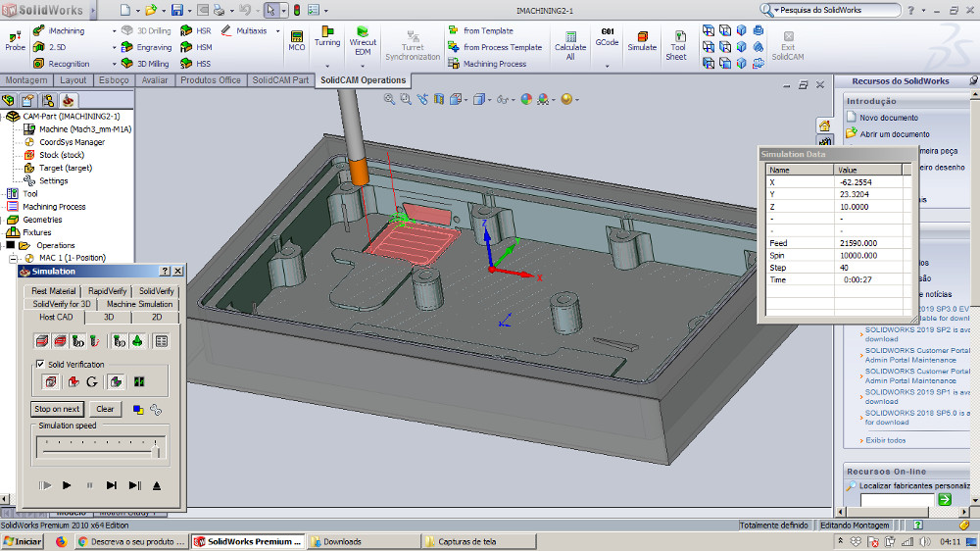Open the Recognition dropdown arrow

114,64
